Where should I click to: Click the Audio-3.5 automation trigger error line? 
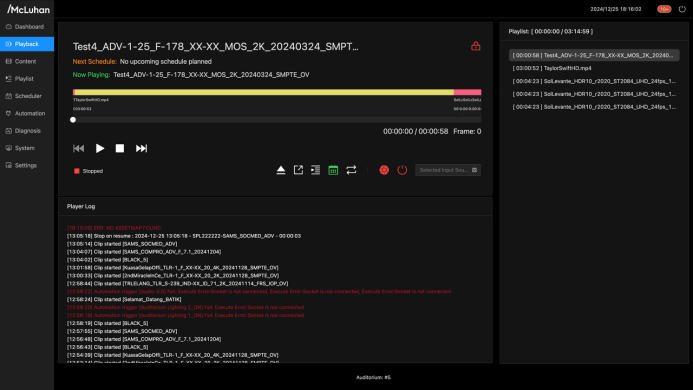coord(259,291)
